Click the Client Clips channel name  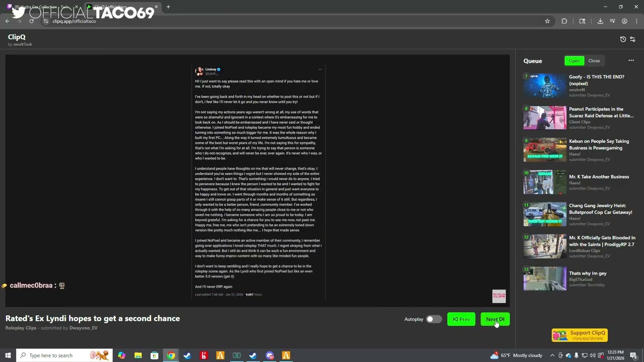[580, 122]
